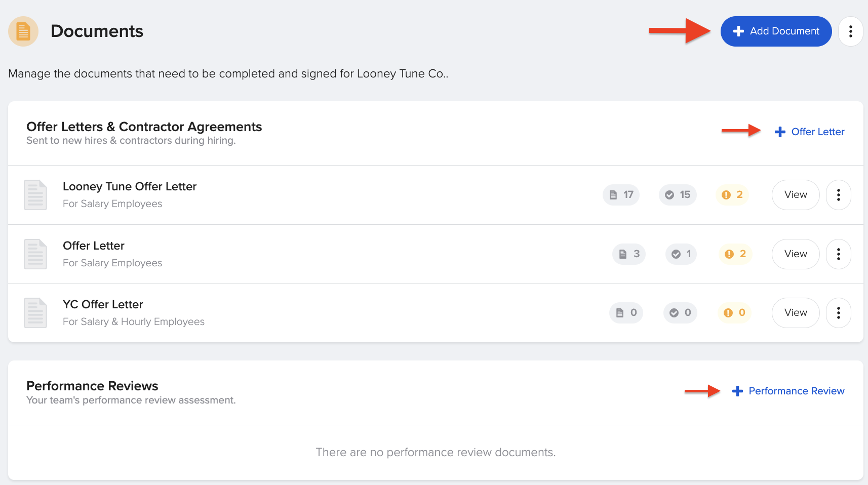This screenshot has width=868, height=485.
Task: Click the checkmark badge showing 1 on Offer Letter
Action: pyautogui.click(x=681, y=254)
